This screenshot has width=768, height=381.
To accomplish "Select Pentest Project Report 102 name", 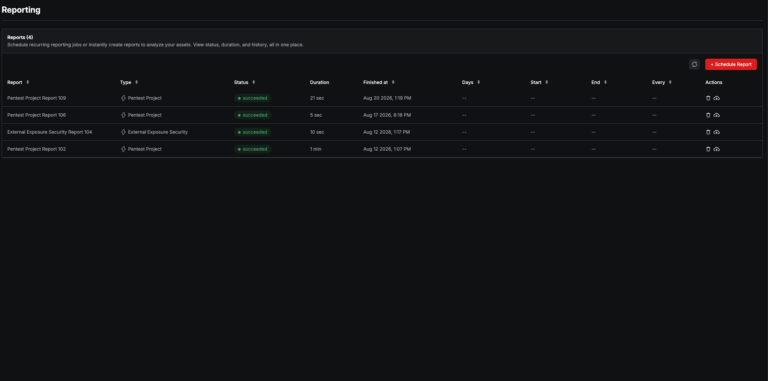I will click(x=36, y=149).
